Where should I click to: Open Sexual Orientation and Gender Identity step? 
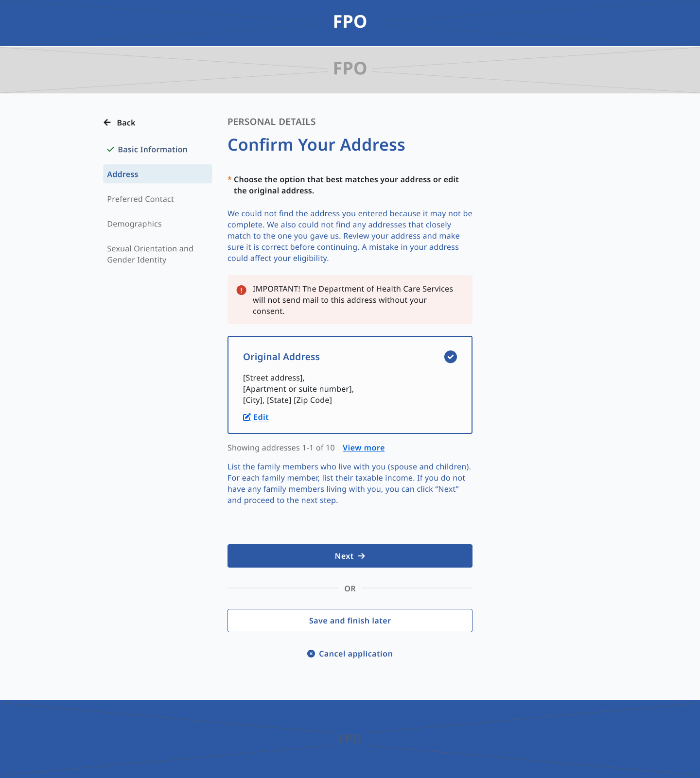click(x=150, y=254)
